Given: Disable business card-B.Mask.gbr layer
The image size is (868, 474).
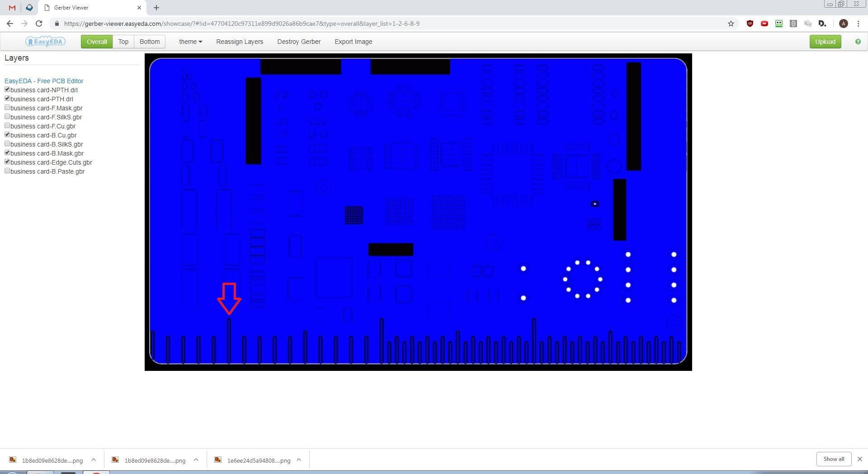Looking at the screenshot, I should pos(7,153).
